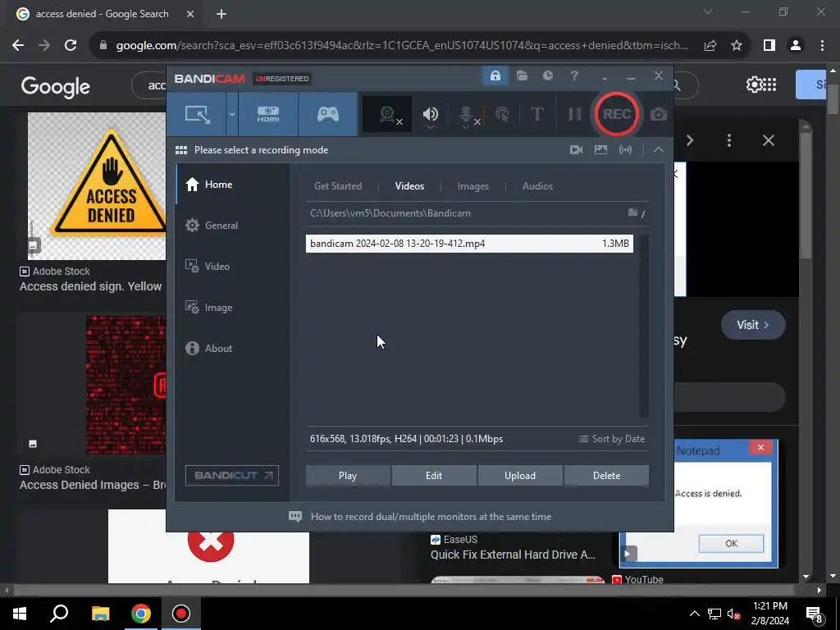The image size is (840, 630).
Task: Toggle text overlay T icon
Action: [536, 114]
